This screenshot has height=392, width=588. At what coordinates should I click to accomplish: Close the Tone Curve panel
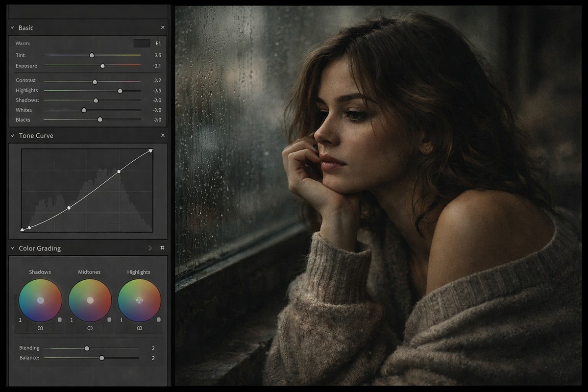click(163, 135)
